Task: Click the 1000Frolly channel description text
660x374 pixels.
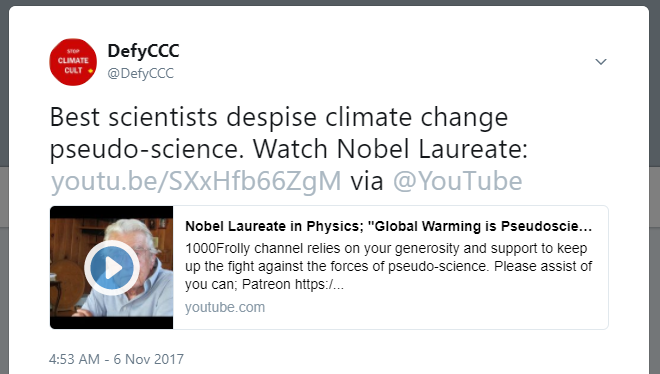Action: (x=388, y=266)
